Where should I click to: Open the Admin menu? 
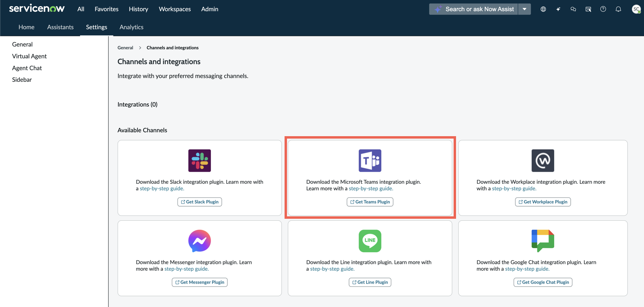click(210, 9)
